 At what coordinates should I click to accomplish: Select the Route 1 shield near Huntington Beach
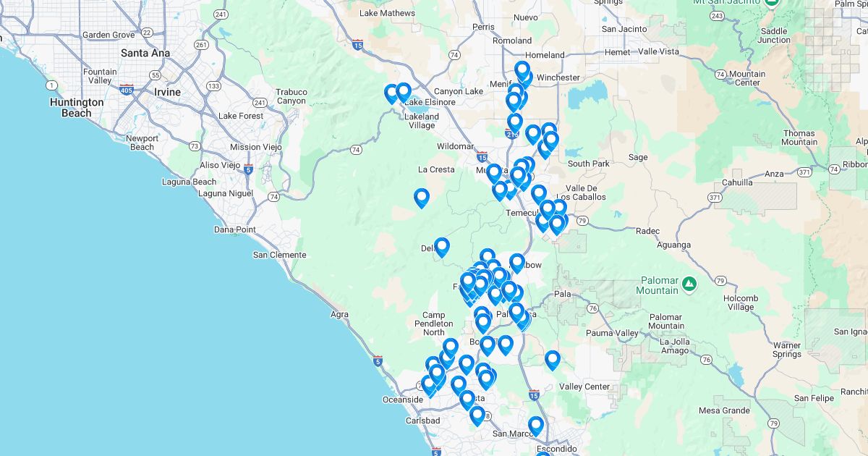(x=51, y=85)
